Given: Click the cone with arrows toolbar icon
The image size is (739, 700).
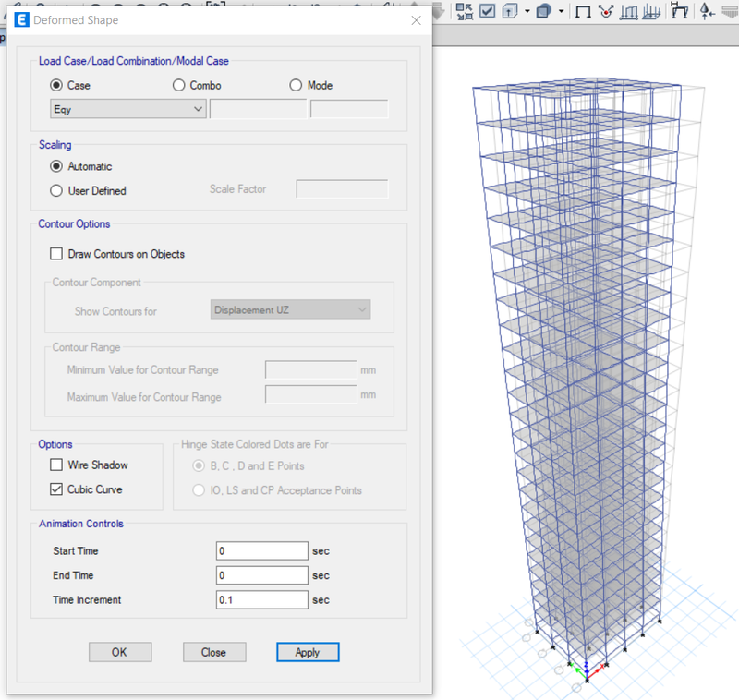Looking at the screenshot, I should point(707,11).
